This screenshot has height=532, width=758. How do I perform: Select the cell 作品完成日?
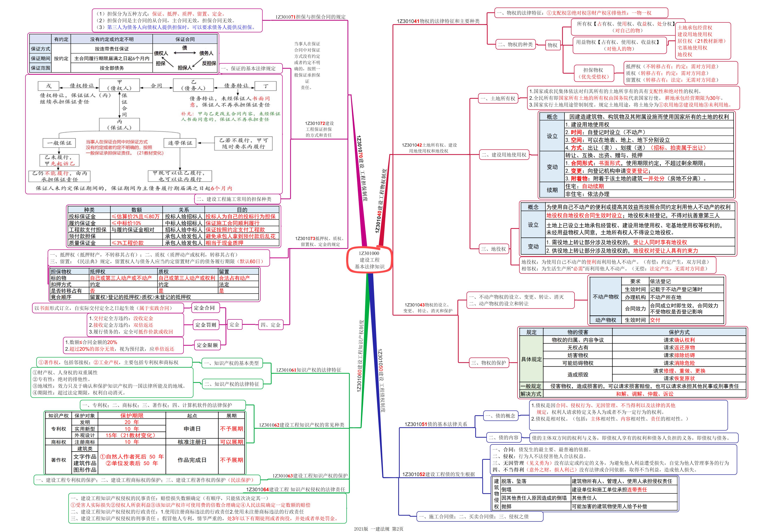(192, 460)
